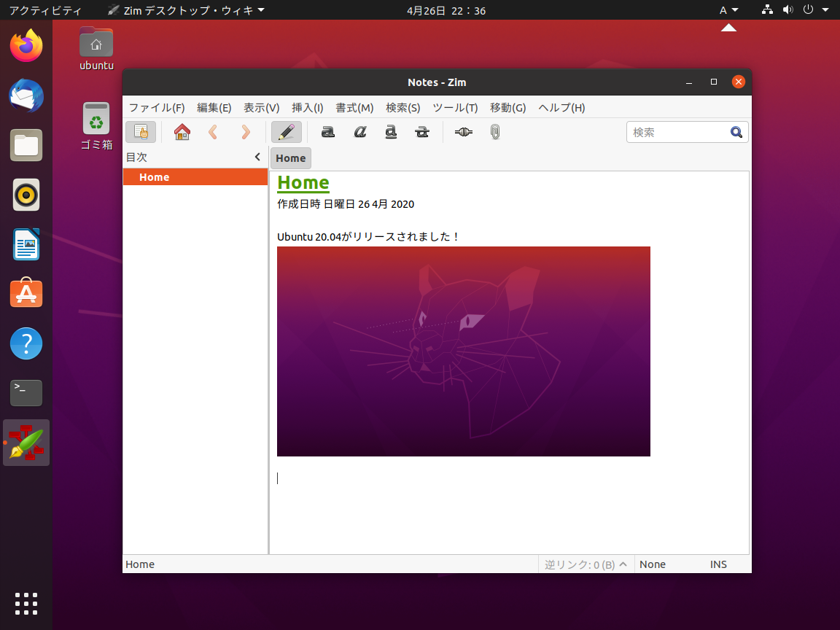Open the 表示(V) menu
The width and height of the screenshot is (840, 630).
pyautogui.click(x=262, y=108)
